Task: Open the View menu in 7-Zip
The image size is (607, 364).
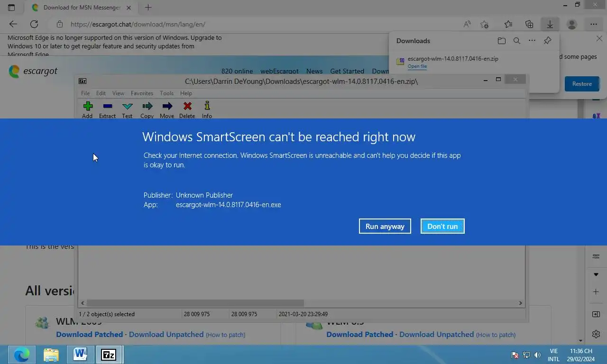Action: (118, 93)
